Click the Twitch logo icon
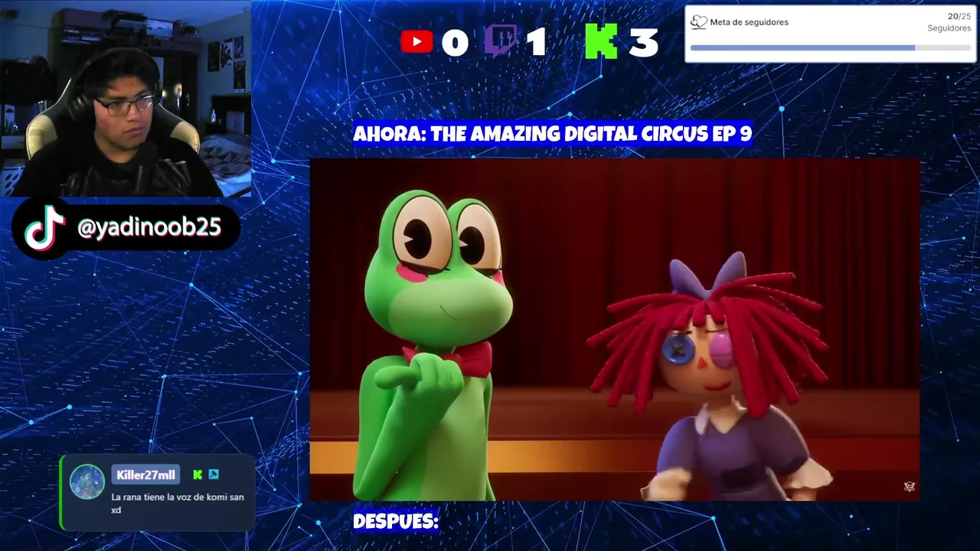 coord(500,41)
